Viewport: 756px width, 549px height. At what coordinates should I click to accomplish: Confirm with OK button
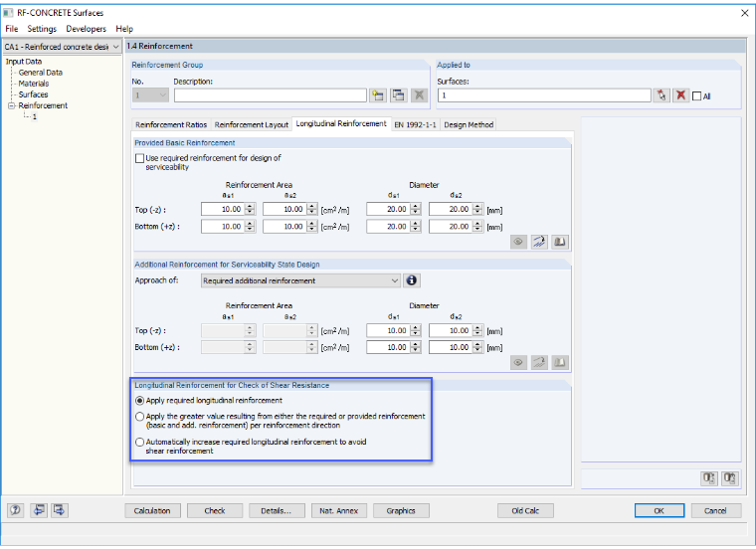coord(660,511)
